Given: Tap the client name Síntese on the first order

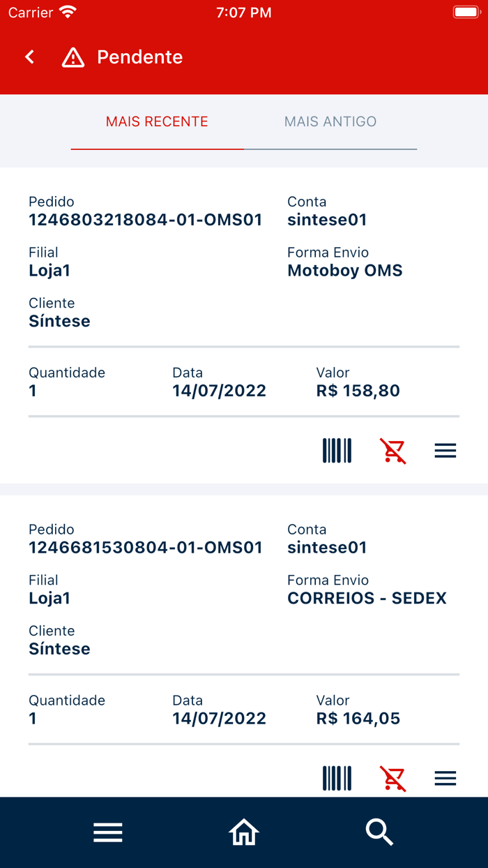Looking at the screenshot, I should tap(59, 321).
